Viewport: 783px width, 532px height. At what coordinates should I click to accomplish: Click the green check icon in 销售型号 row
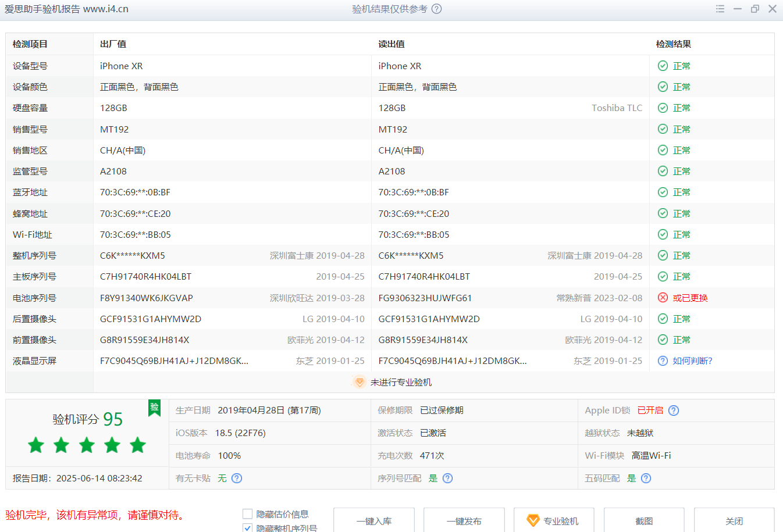[x=663, y=129]
